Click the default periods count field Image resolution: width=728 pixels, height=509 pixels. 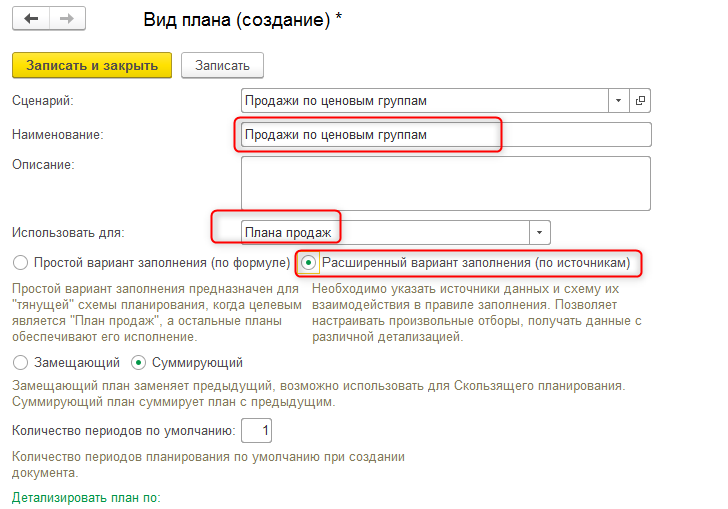(x=257, y=431)
